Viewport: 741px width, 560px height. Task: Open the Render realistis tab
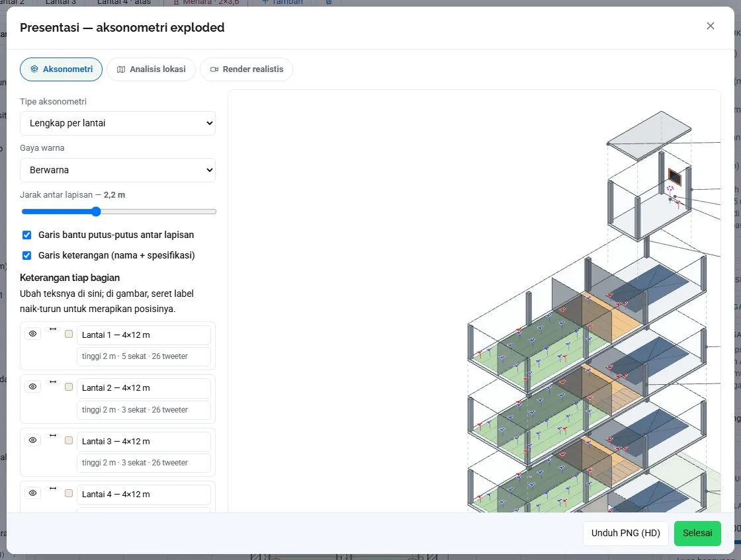point(247,69)
